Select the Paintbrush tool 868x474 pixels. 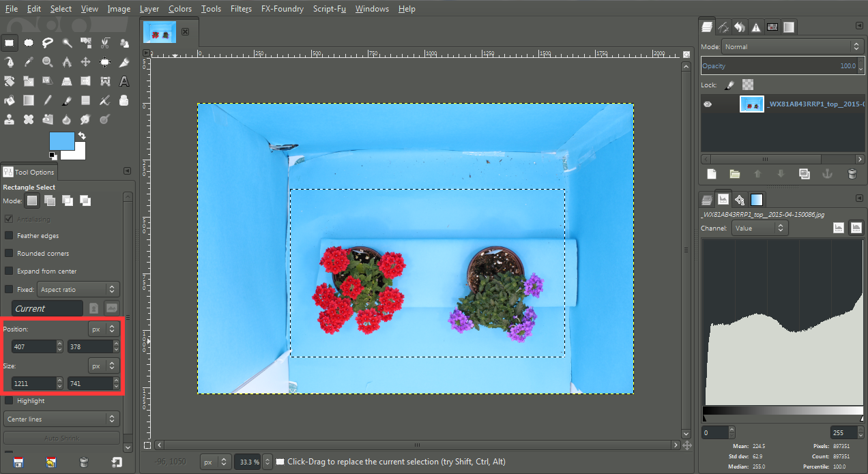[x=67, y=100]
